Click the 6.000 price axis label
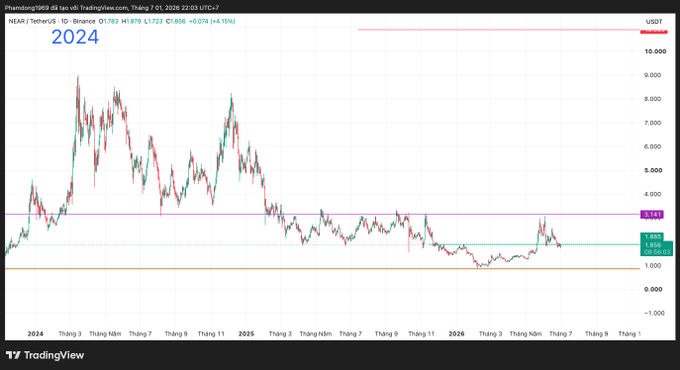This screenshot has height=370, width=680. pyautogui.click(x=653, y=147)
